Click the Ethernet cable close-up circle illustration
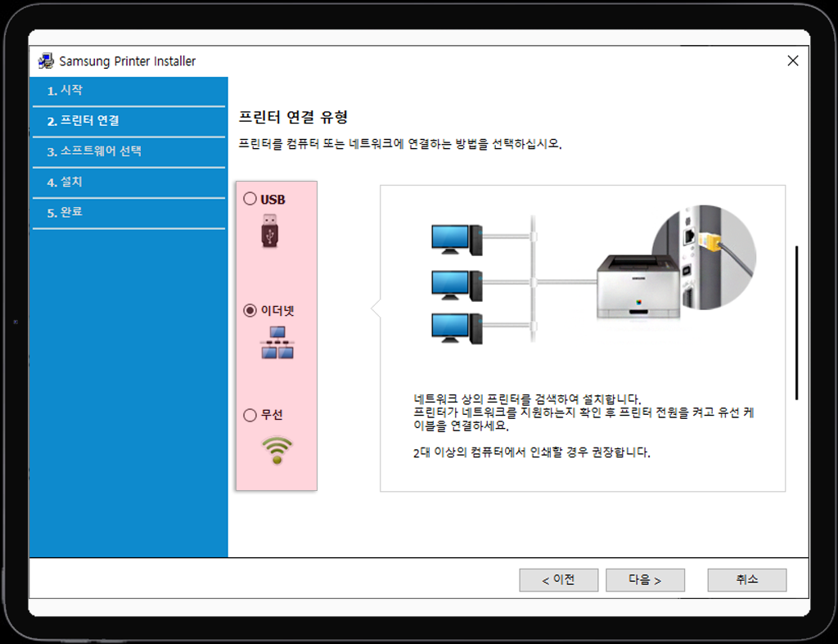Viewport: 838px width, 644px height. [x=705, y=258]
